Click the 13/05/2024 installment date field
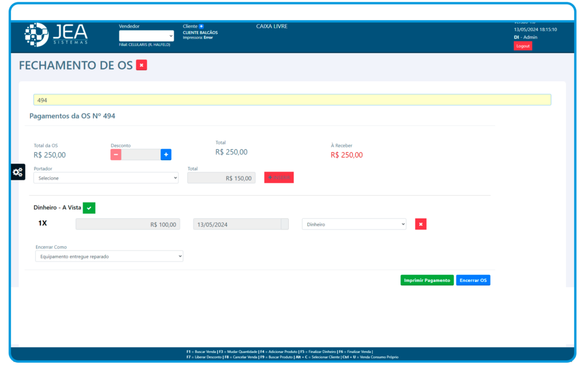This screenshot has height=369, width=588. 237,224
